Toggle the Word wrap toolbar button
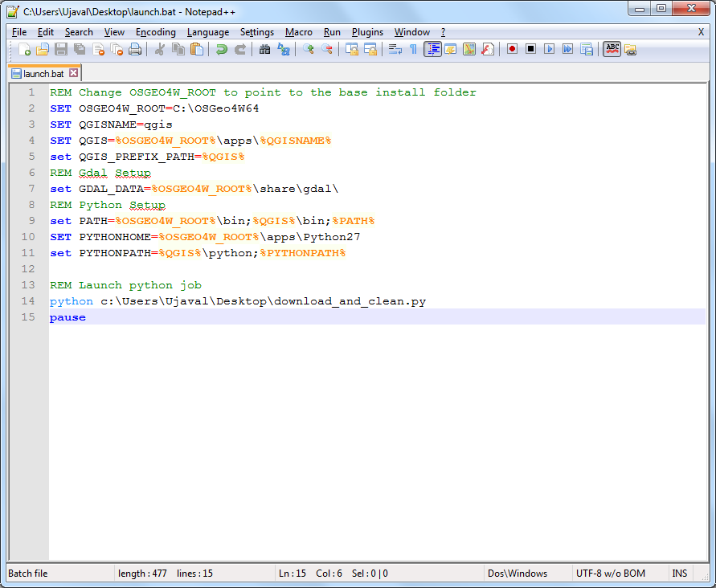716x588 pixels. (x=395, y=49)
